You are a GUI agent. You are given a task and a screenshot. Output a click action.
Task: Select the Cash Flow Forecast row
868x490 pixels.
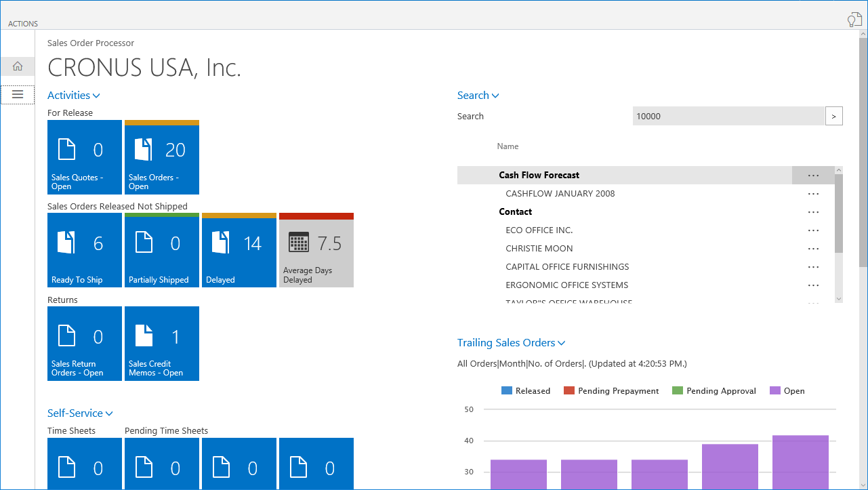(x=646, y=175)
